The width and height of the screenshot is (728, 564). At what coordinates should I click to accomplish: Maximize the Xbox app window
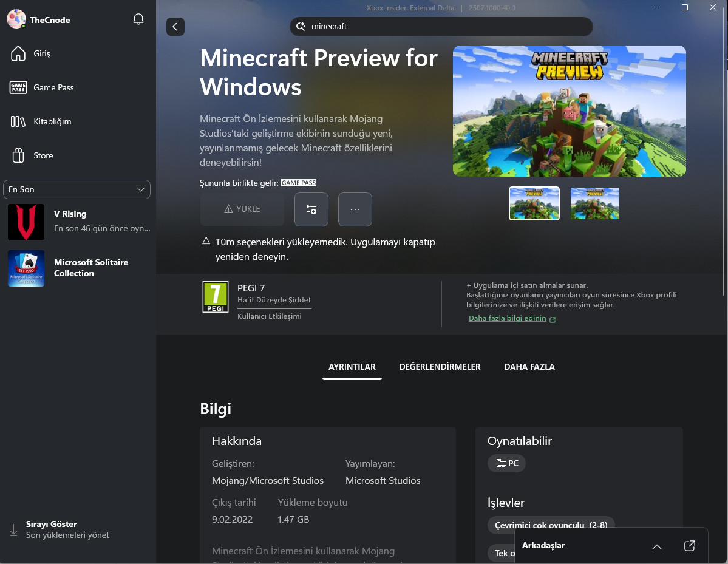[684, 7]
